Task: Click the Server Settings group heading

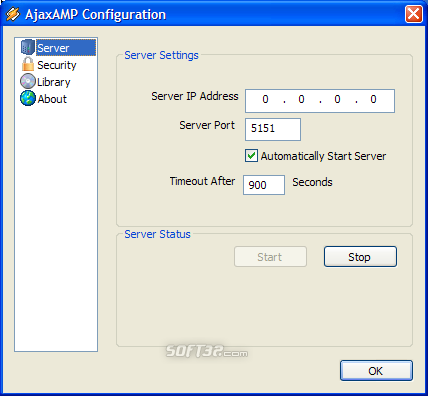Action: pos(161,55)
